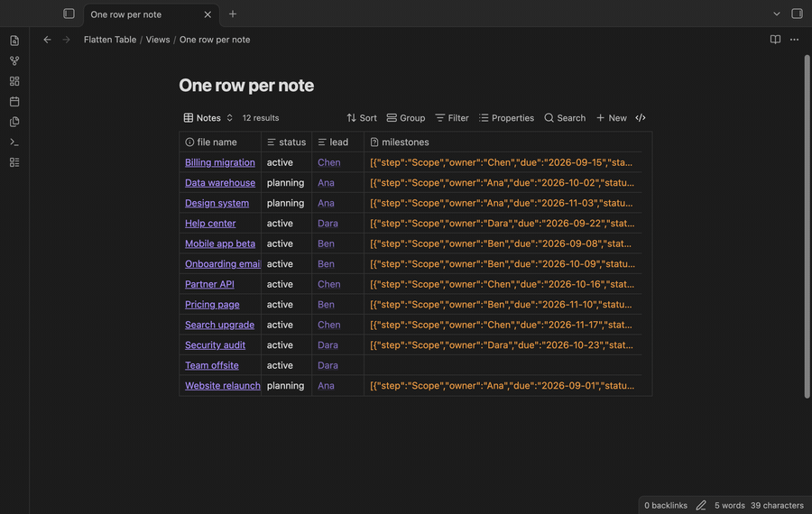The image size is (812, 514).
Task: Select Ana lead in Website relaunch row
Action: pyautogui.click(x=326, y=386)
